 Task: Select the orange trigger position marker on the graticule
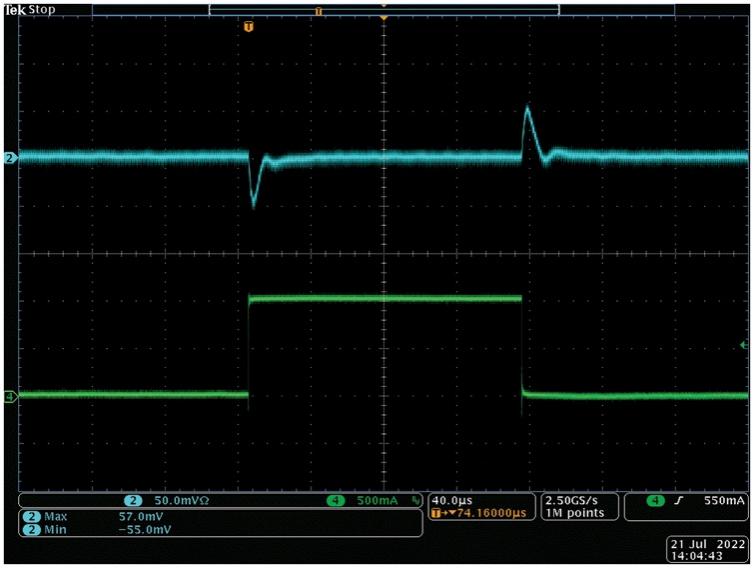(x=249, y=25)
